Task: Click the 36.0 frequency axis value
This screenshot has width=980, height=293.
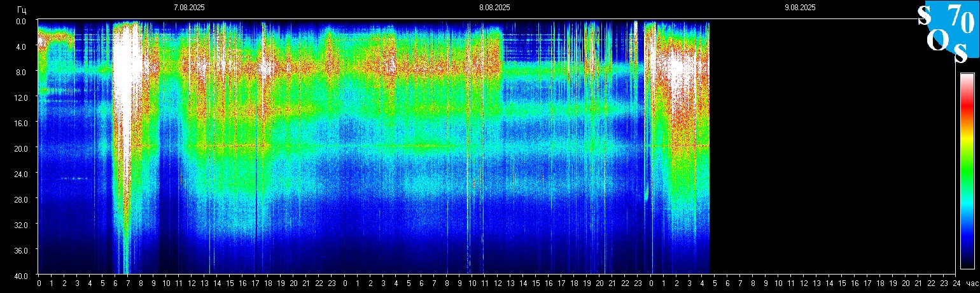Action: tap(20, 250)
